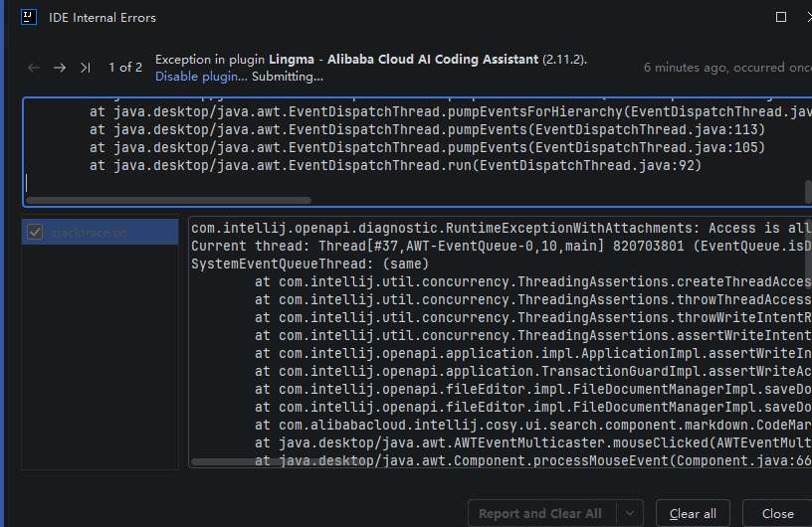Click the TransactionGuardImpl.assertWriteAc line
The image size is (812, 527).
tap(533, 371)
